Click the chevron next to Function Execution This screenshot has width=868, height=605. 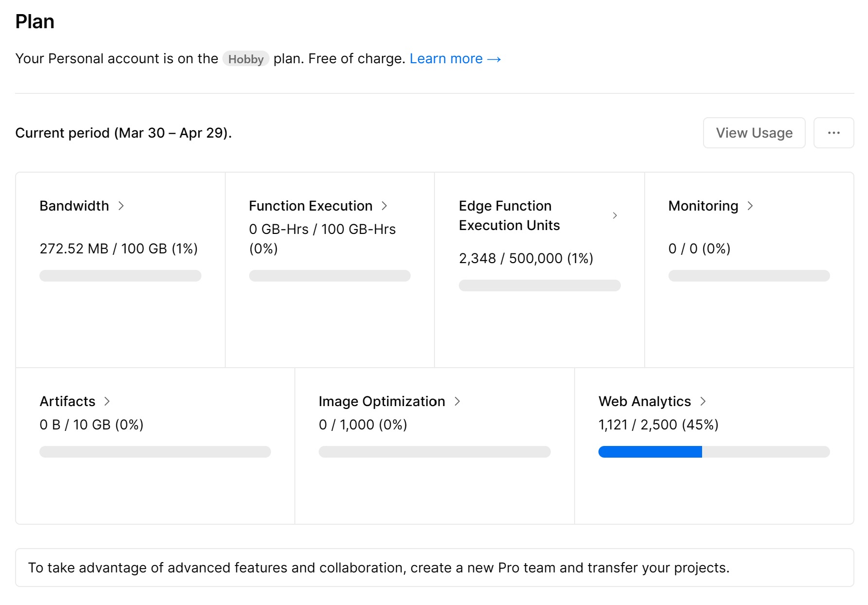[384, 206]
